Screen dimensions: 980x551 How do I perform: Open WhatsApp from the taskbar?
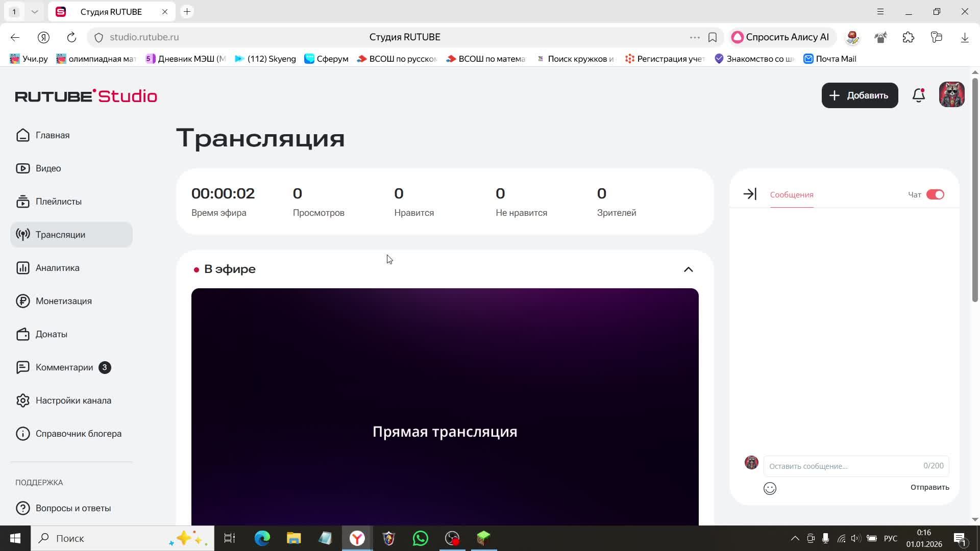421,538
